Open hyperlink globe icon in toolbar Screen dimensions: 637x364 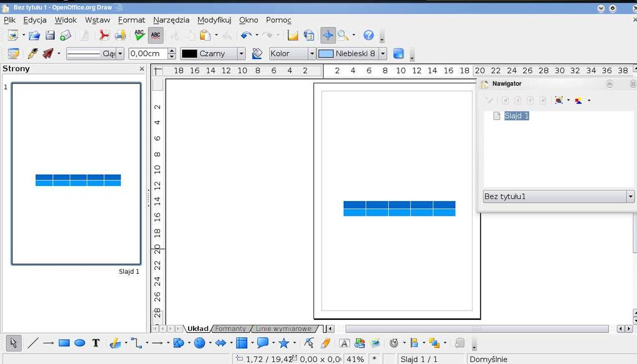[309, 35]
